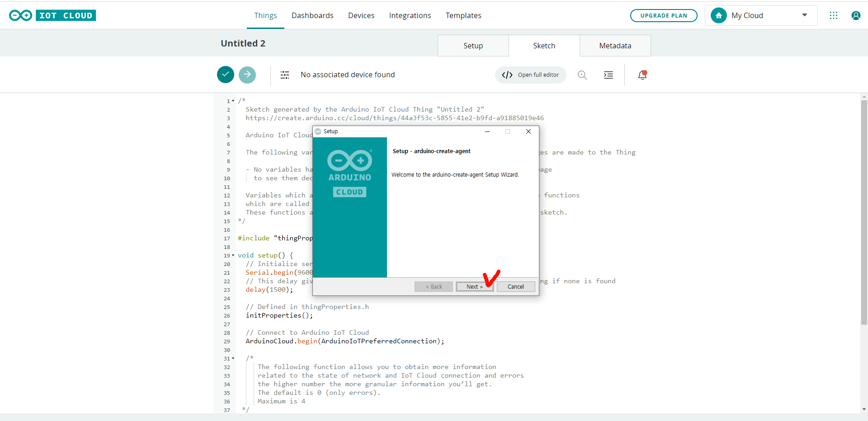Open the Dashboards tab
The image size is (868, 421).
click(312, 15)
